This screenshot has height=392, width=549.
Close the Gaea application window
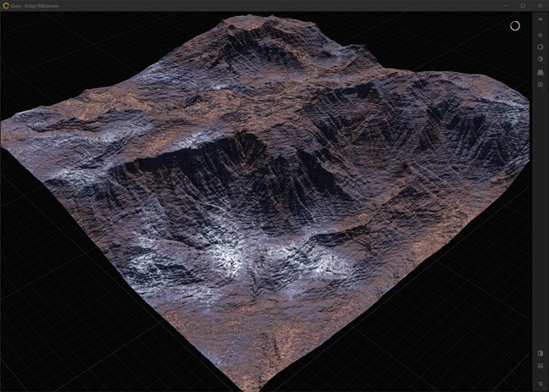(540, 5)
